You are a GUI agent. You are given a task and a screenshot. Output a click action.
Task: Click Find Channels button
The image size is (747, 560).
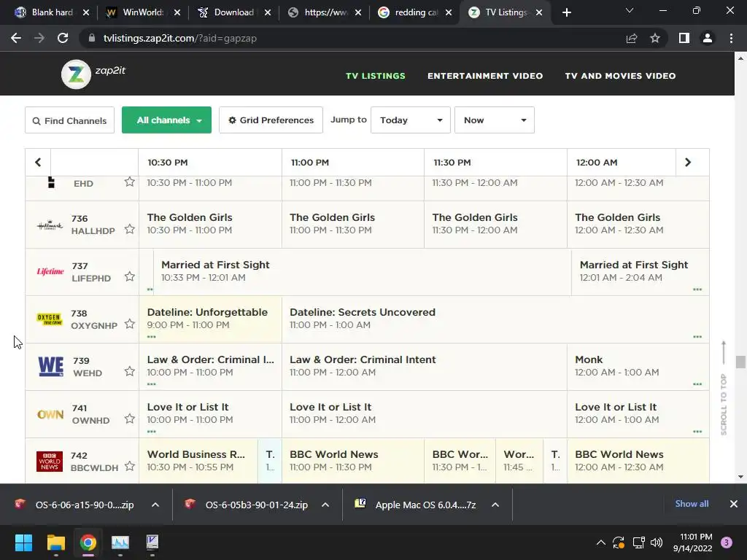[x=69, y=120]
